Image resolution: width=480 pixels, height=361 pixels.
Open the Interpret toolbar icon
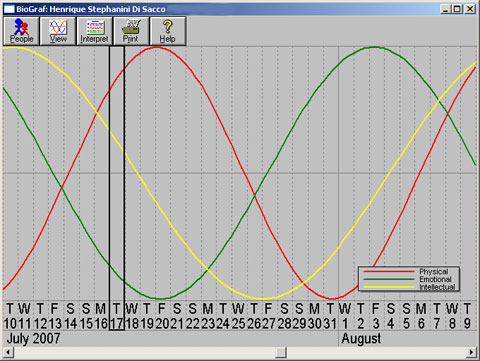pyautogui.click(x=95, y=31)
